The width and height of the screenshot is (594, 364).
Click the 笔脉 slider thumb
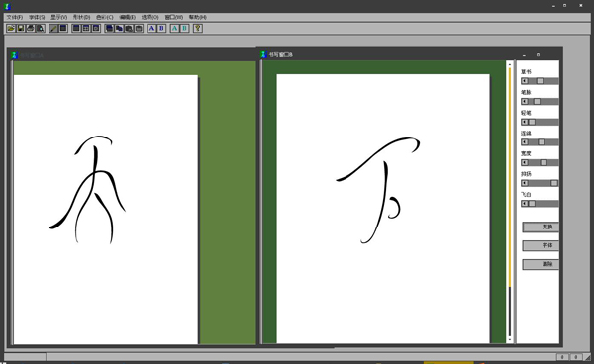[537, 102]
